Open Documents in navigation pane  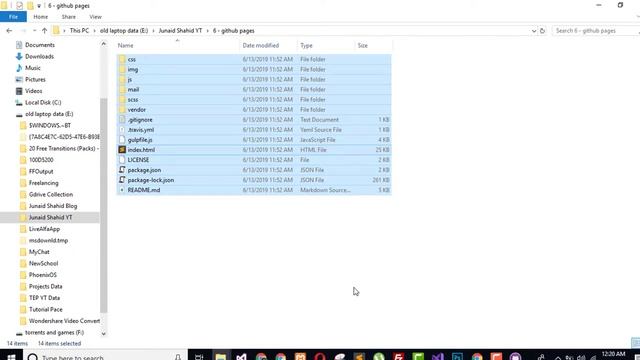40,45
